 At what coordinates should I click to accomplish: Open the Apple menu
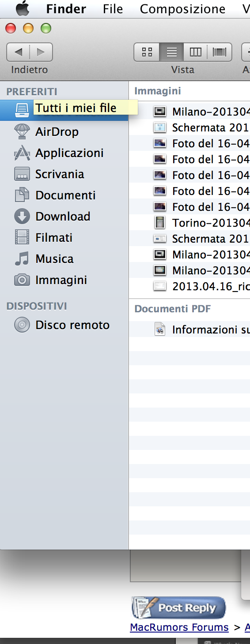pyautogui.click(x=23, y=8)
